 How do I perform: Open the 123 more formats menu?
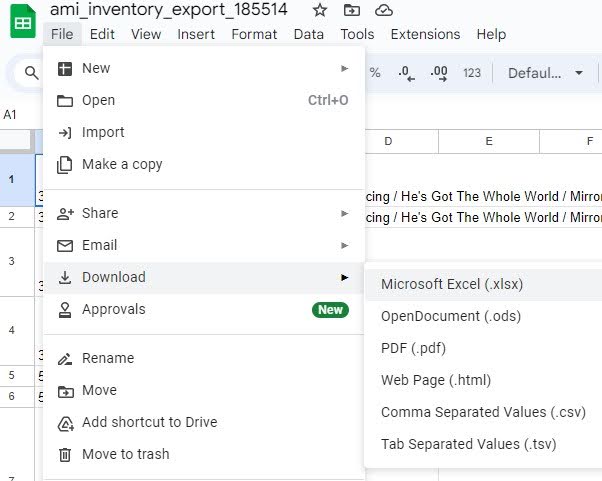(472, 73)
